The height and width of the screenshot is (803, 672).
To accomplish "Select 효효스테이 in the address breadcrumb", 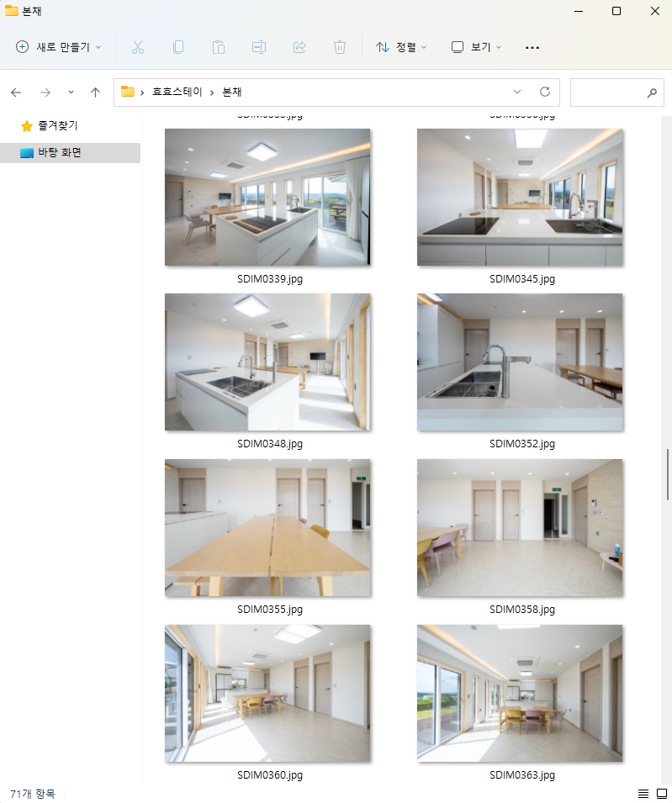I will click(x=177, y=92).
